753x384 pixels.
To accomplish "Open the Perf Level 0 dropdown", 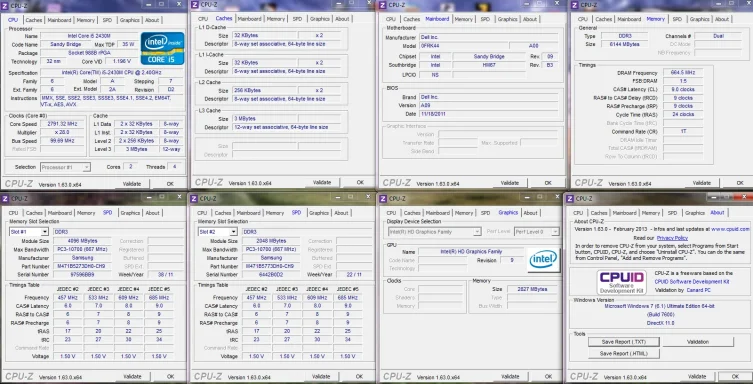I will coord(536,232).
